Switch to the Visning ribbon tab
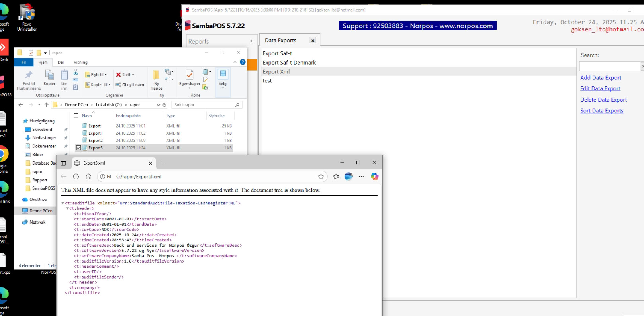The width and height of the screenshot is (644, 316). click(80, 62)
